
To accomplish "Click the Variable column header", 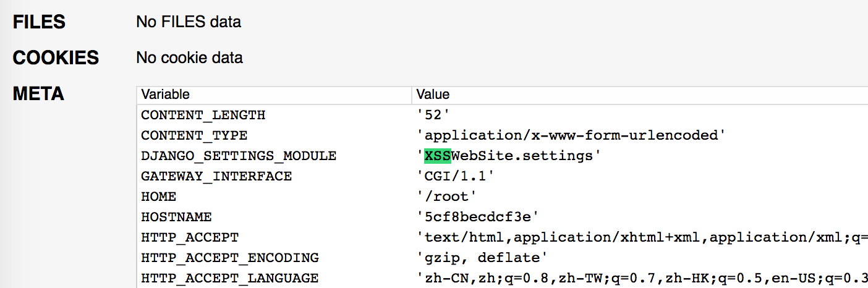I will point(165,95).
